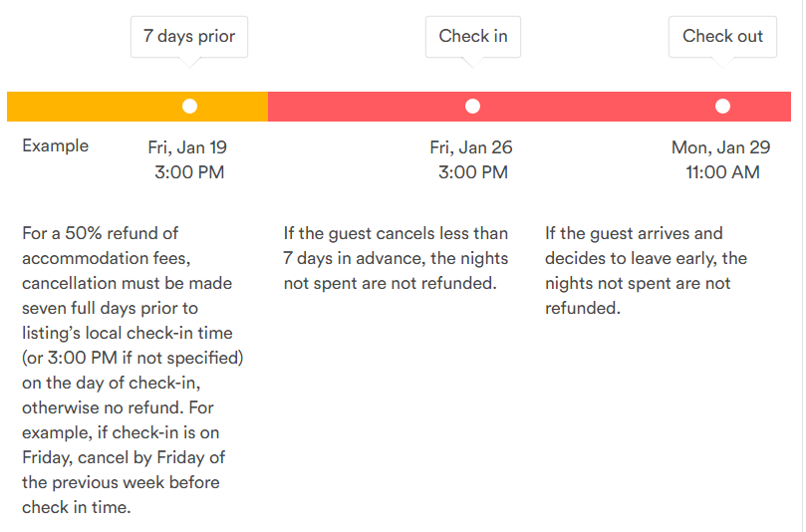Screen dimensions: 806x532
Task: Click red bar between Check in and Check out dots
Action: 598,107
